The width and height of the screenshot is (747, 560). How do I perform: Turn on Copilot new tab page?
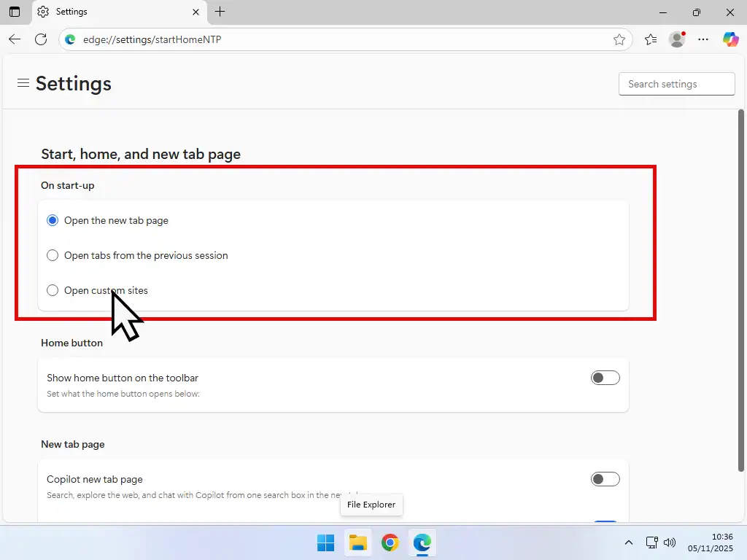(605, 479)
